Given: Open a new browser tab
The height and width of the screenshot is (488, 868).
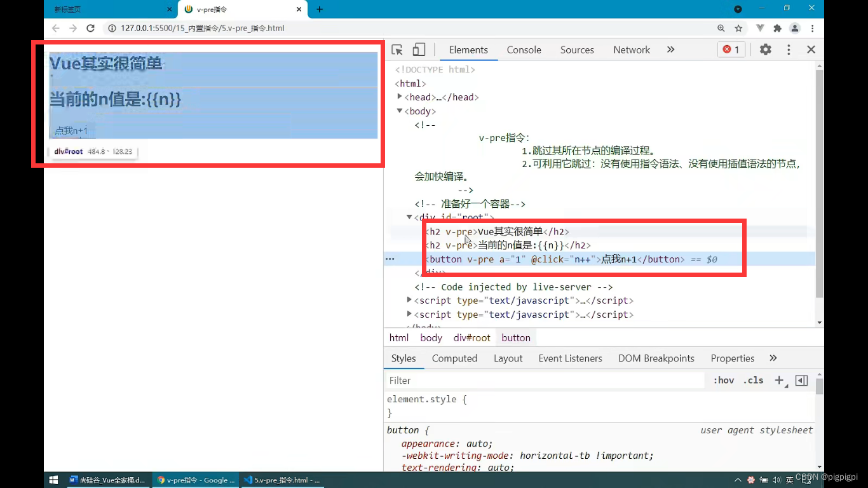Looking at the screenshot, I should pos(320,9).
